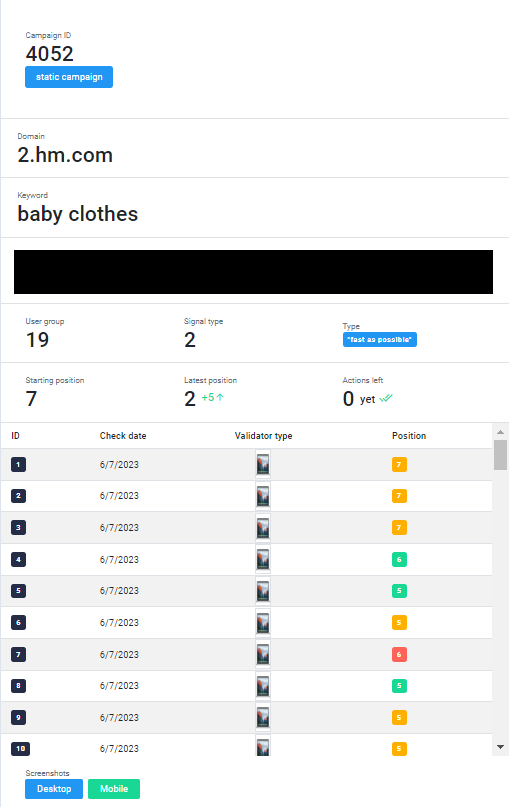Click the static campaign button
The image size is (509, 807).
(x=69, y=77)
